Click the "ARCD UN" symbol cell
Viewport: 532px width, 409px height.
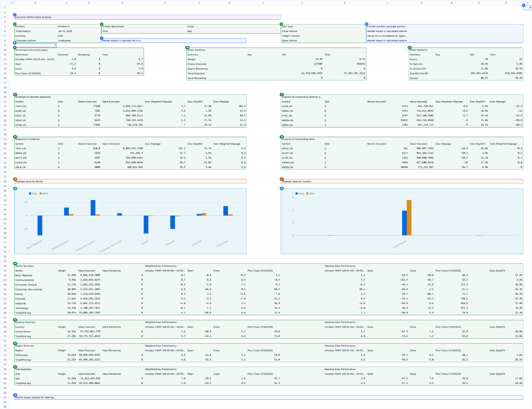(x=302, y=149)
